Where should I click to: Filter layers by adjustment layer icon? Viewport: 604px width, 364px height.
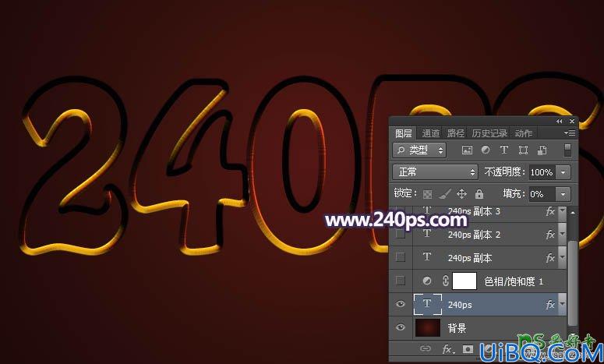coord(486,150)
